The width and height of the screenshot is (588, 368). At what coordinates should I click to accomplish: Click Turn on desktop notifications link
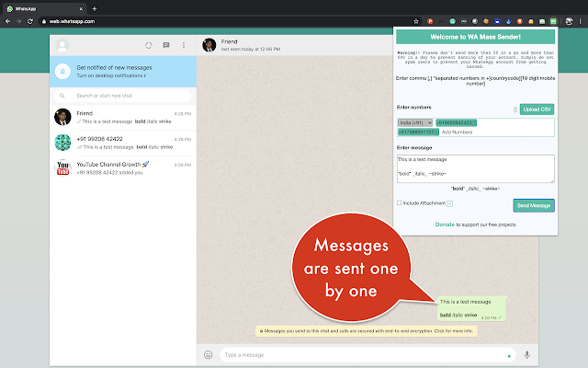(x=111, y=75)
